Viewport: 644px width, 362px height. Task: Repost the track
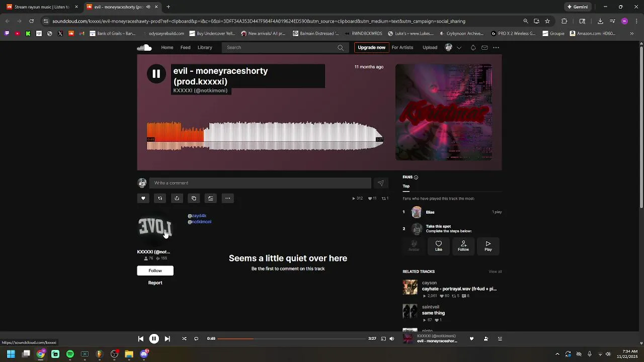pos(160,198)
